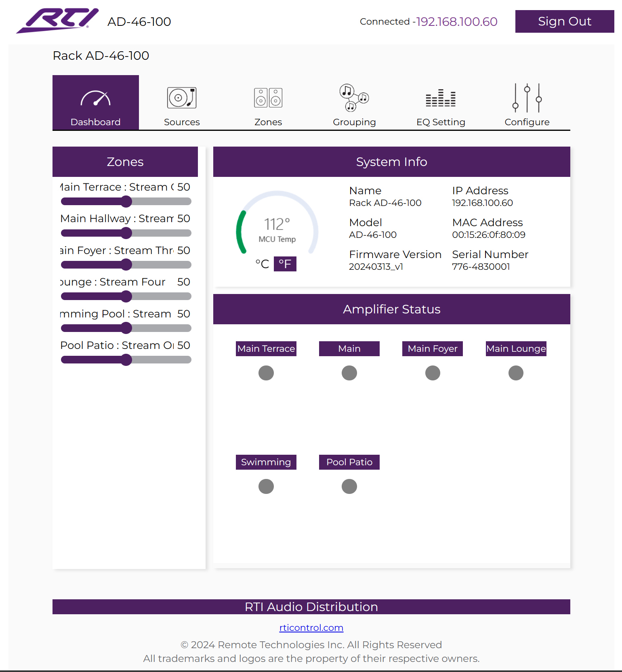Click the Main amplifier label

coord(349,349)
